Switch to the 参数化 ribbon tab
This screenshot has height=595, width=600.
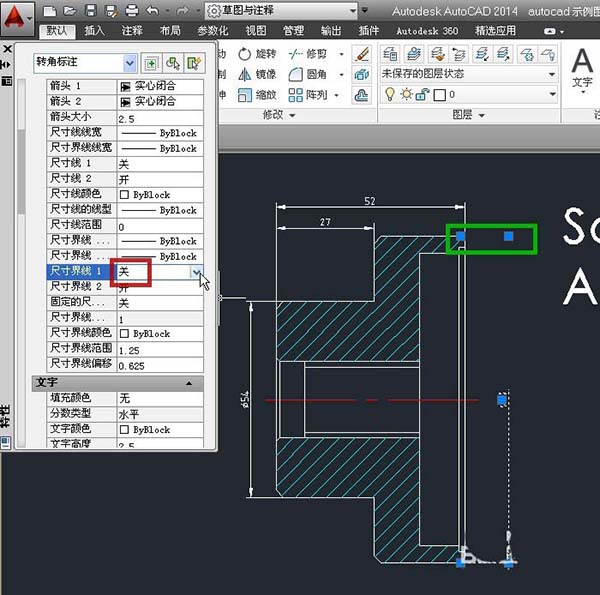(x=213, y=31)
